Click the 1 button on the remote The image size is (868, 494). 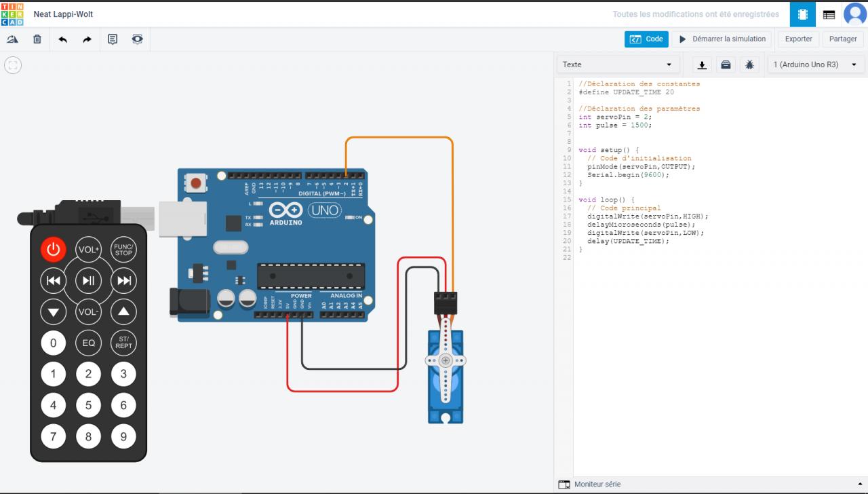point(54,374)
